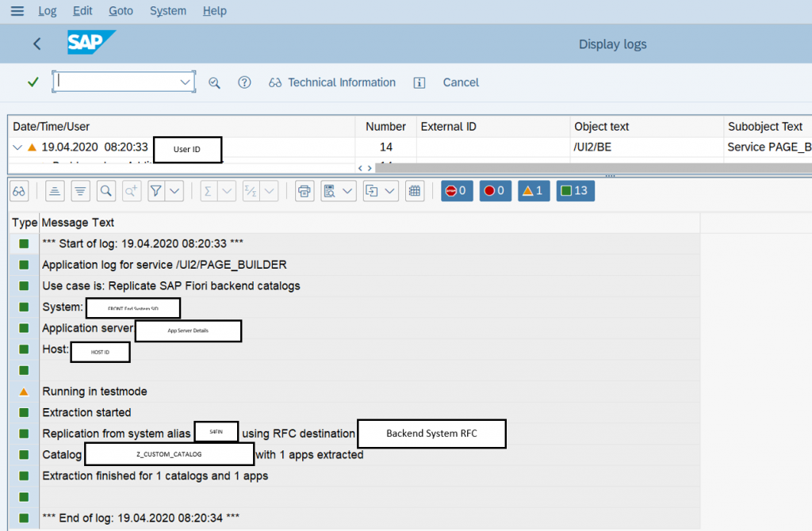Open the Edit menu
812x531 pixels.
tap(82, 11)
